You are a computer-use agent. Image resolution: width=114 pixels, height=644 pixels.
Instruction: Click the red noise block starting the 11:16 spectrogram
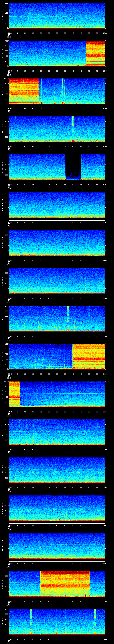click(24, 91)
